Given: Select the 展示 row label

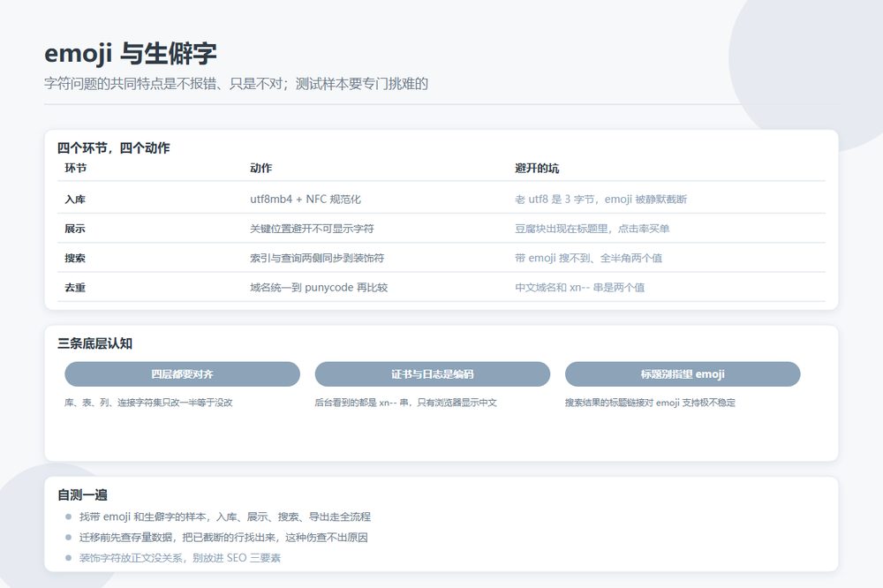Looking at the screenshot, I should coord(75,229).
